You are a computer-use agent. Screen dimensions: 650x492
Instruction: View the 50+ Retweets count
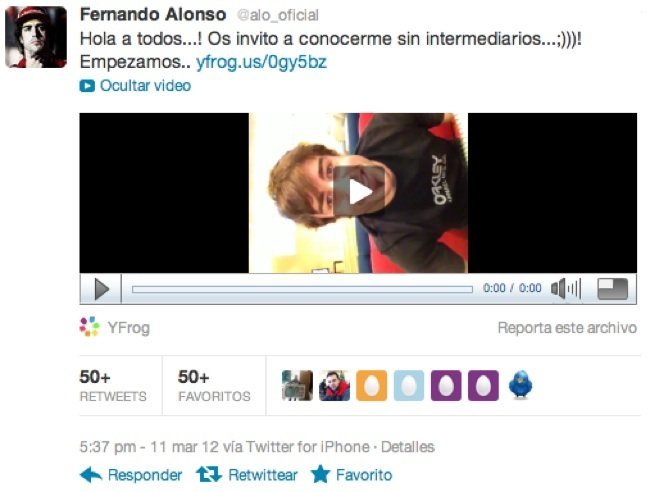(113, 385)
